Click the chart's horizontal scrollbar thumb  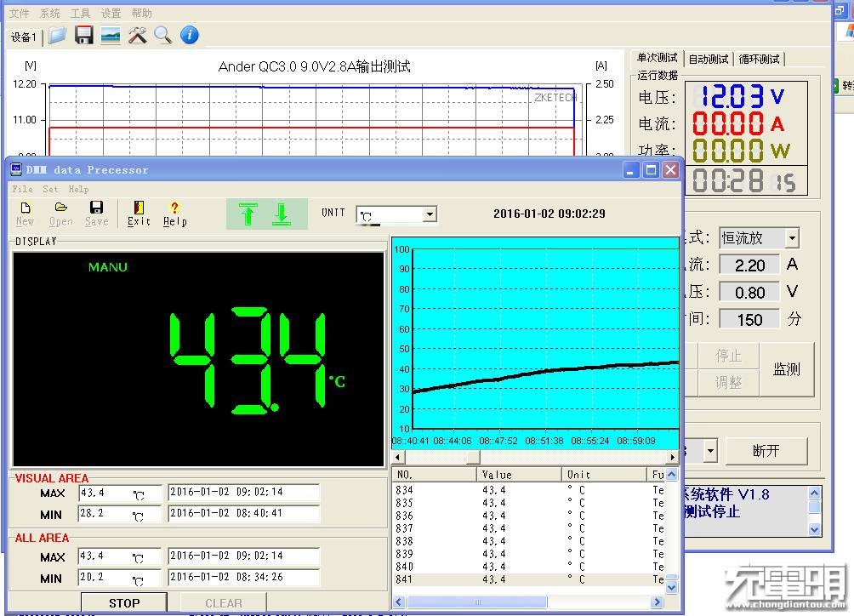(474, 457)
